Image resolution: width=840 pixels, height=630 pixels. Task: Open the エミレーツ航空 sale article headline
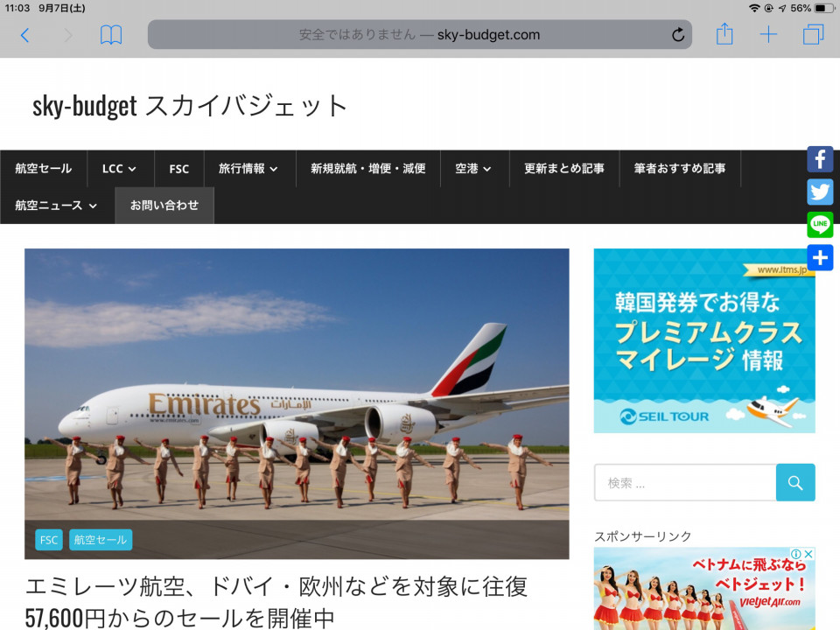click(x=276, y=602)
